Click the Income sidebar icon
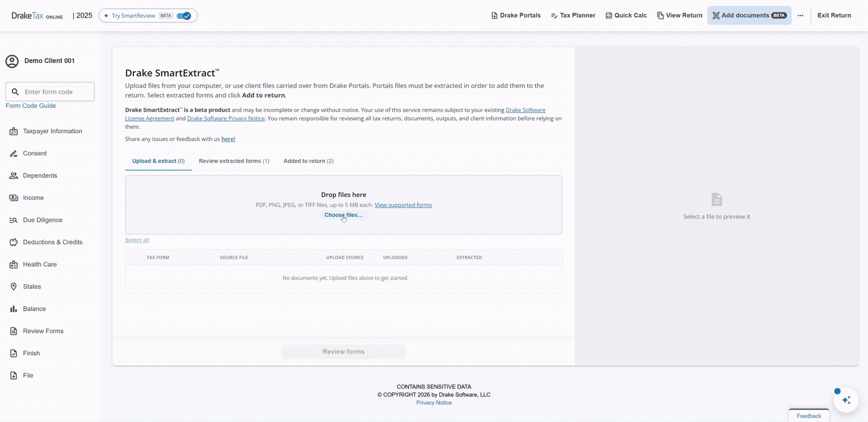Image resolution: width=868 pixels, height=422 pixels. [x=14, y=198]
